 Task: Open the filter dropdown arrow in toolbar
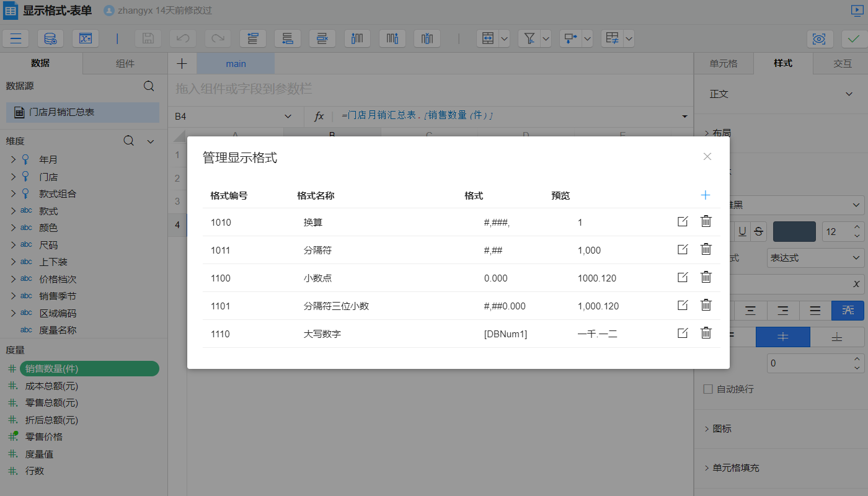coord(546,38)
